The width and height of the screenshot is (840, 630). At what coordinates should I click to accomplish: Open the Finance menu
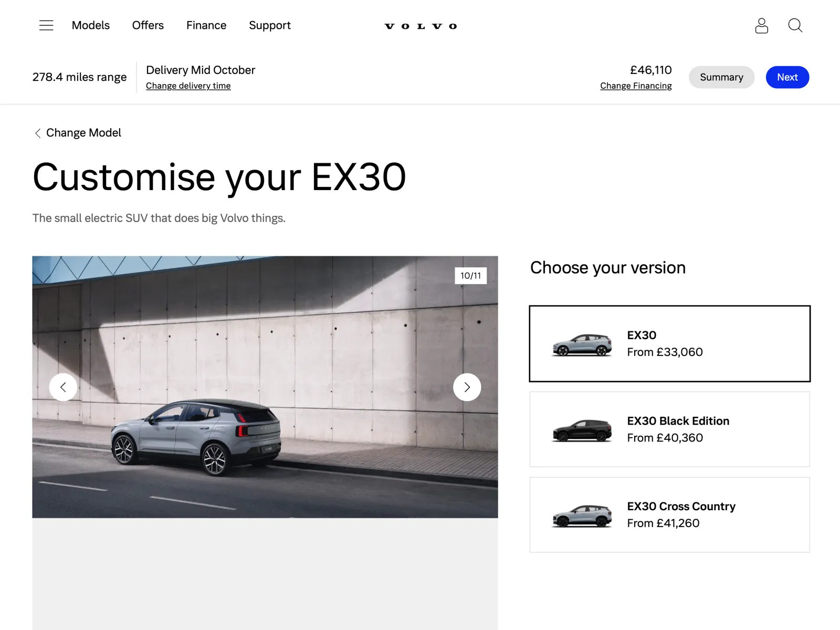point(206,25)
